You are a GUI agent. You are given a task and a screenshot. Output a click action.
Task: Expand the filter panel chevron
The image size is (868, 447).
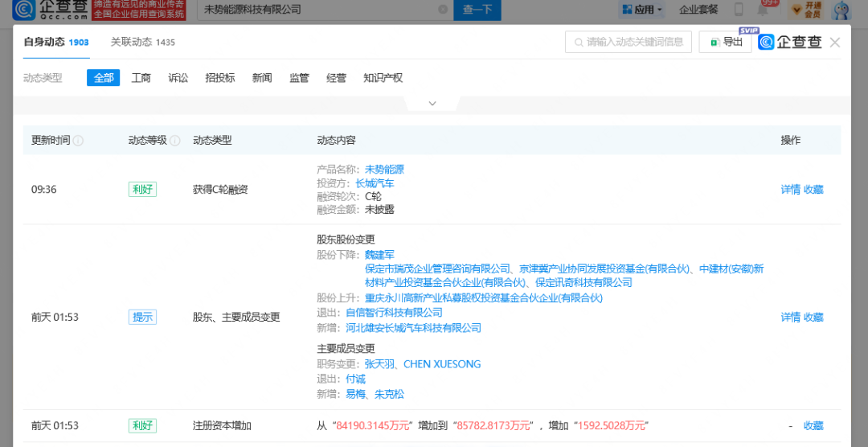coord(432,104)
